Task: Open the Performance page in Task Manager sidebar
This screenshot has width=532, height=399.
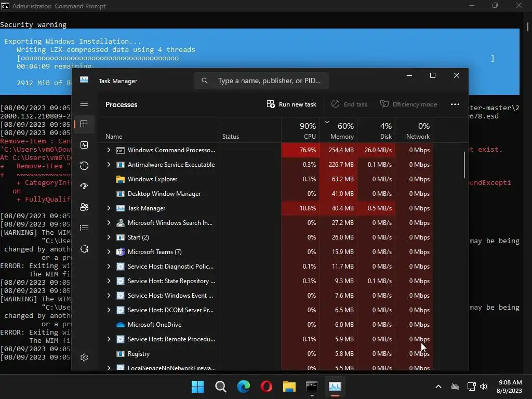Action: pyautogui.click(x=84, y=145)
